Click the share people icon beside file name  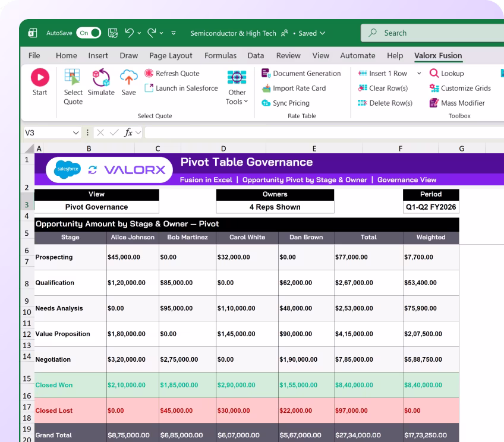[x=285, y=33]
